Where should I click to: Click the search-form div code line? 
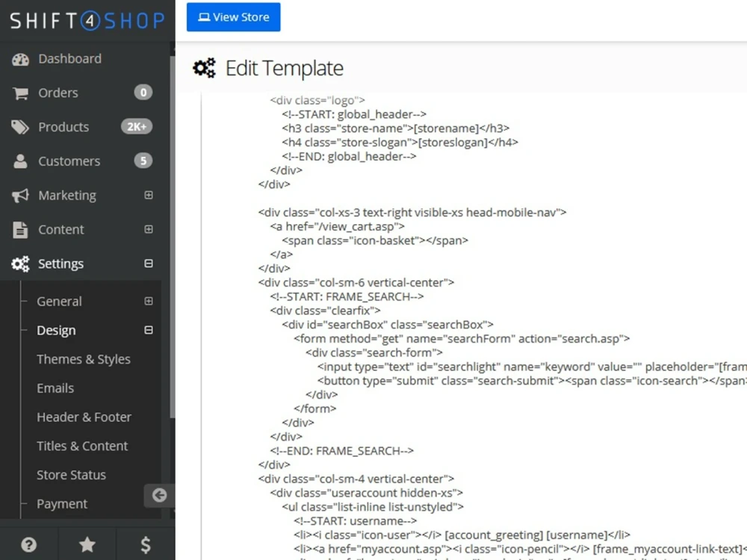pyautogui.click(x=374, y=353)
